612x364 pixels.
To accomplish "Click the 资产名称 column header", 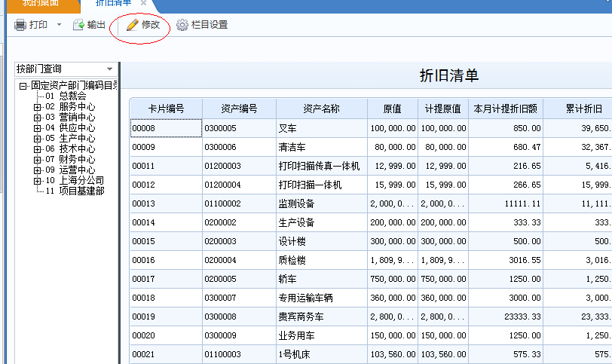I will (321, 109).
